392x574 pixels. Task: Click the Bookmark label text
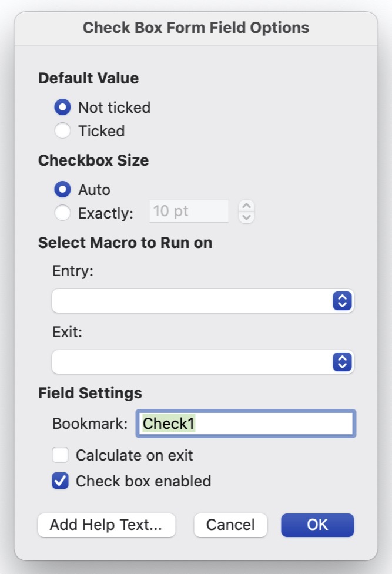click(89, 424)
